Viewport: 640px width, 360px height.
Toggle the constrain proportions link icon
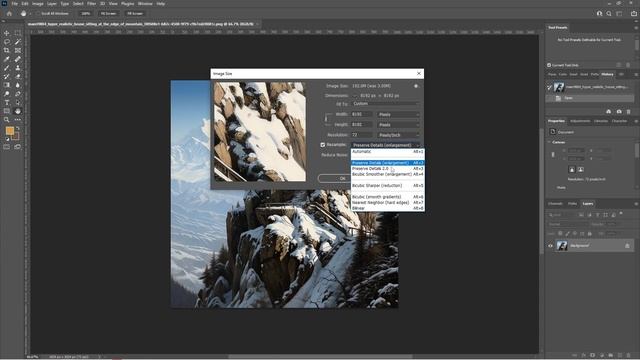pos(326,119)
